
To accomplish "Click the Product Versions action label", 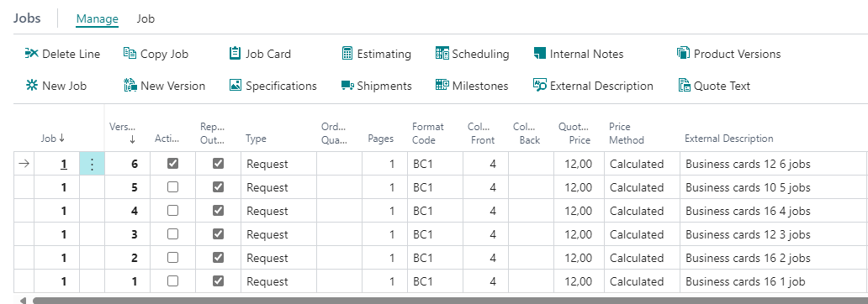I will 738,54.
